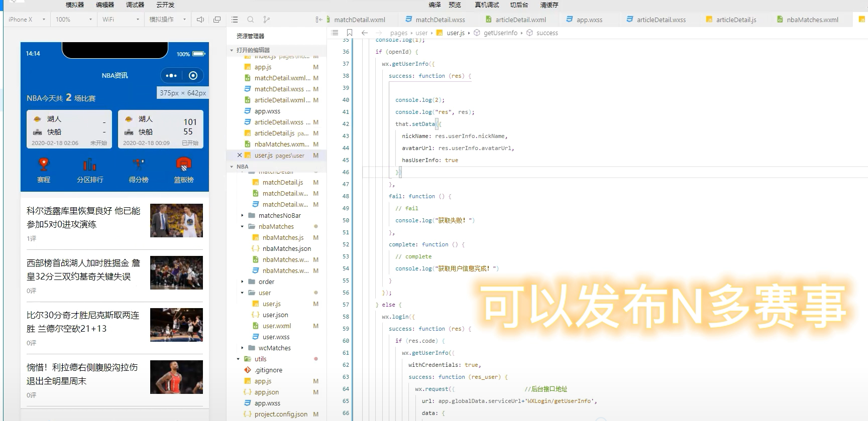Image resolution: width=868 pixels, height=421 pixels.
Task: Open the iPhone X device dropdown
Action: (27, 20)
